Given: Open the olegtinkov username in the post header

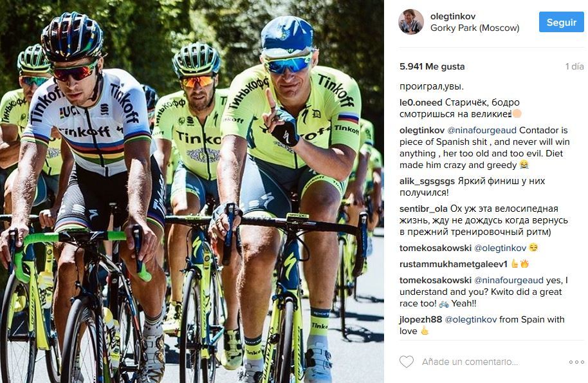Looking at the screenshot, I should (453, 16).
